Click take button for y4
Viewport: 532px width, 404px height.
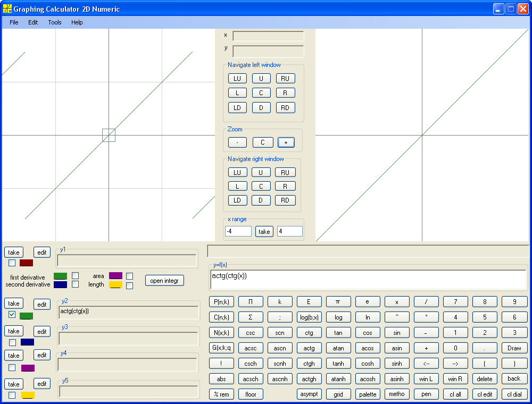tap(14, 356)
